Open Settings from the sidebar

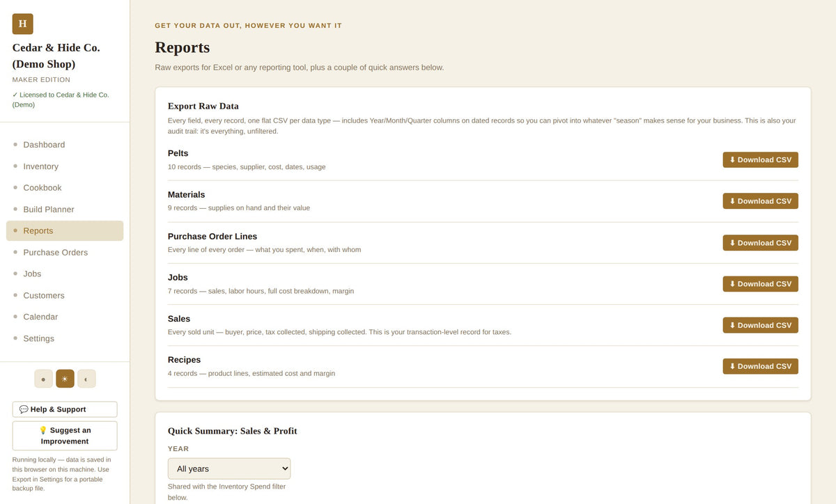pos(65,338)
